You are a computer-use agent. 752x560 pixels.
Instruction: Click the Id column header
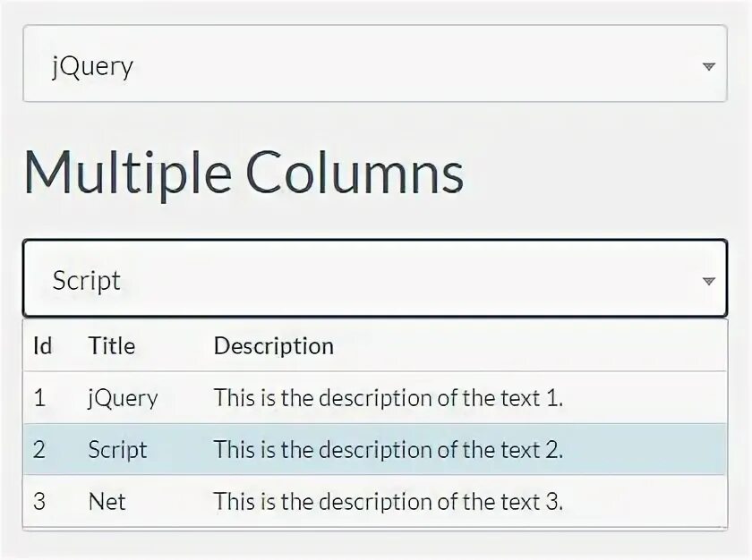coord(42,346)
